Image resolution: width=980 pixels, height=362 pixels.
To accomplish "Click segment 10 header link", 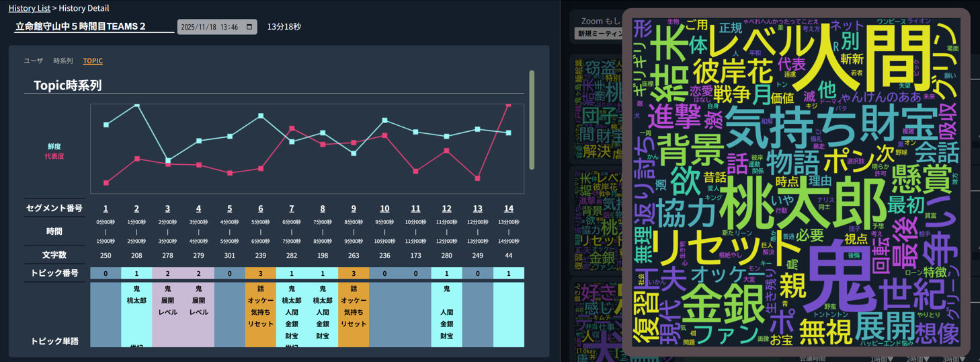I will point(384,209).
